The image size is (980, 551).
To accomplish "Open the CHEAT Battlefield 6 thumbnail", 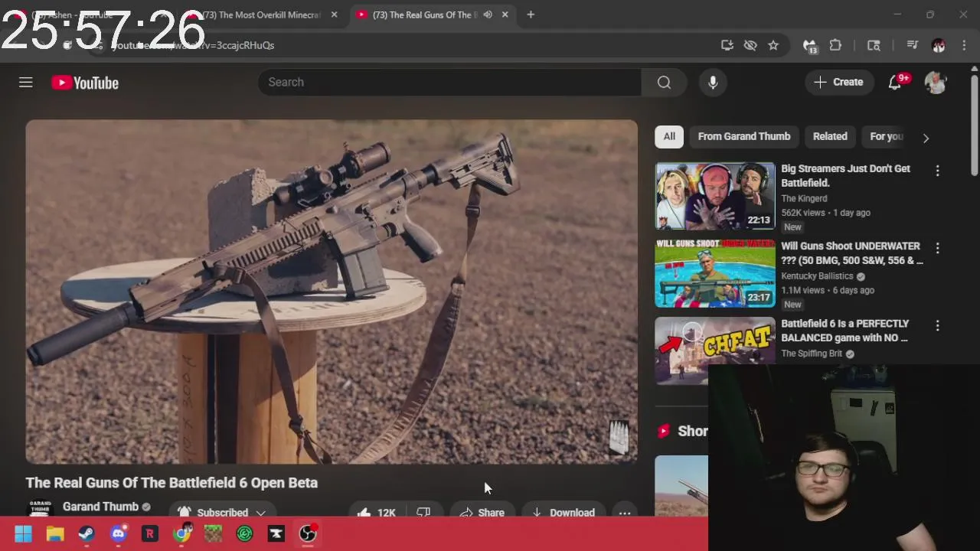I will pos(715,350).
